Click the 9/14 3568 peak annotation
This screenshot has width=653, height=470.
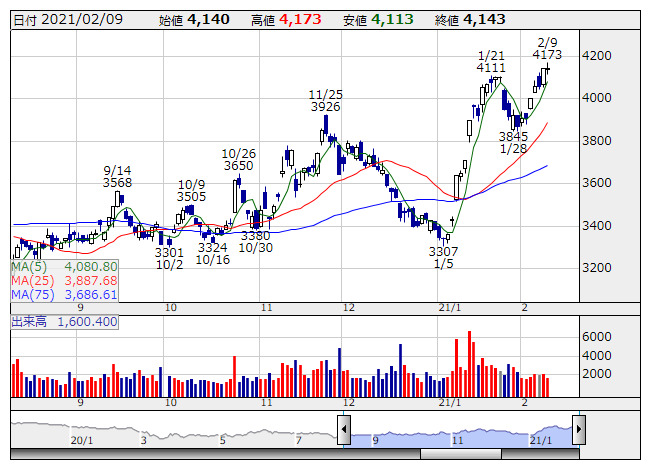point(118,176)
